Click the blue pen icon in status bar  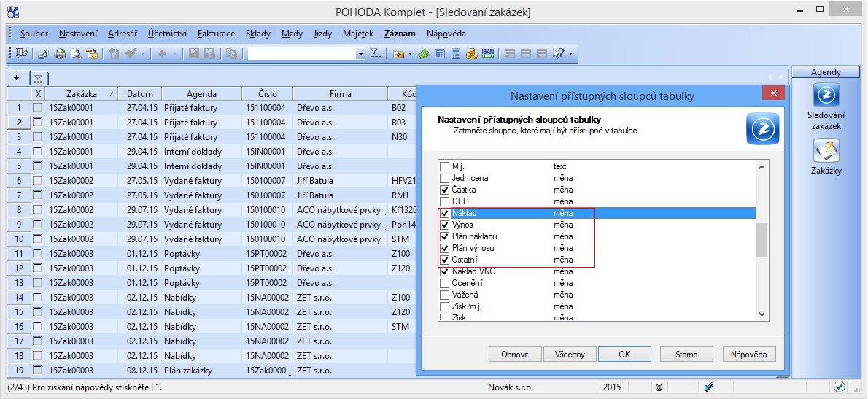710,387
